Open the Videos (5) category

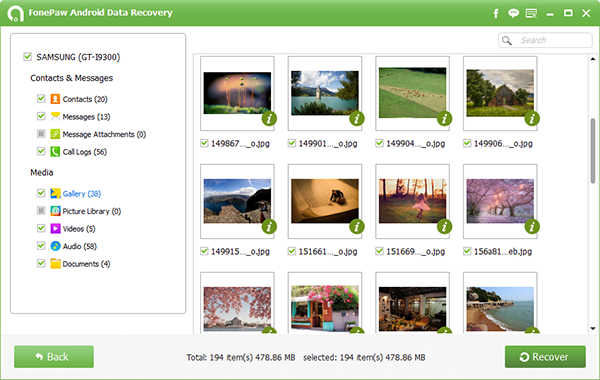point(79,229)
